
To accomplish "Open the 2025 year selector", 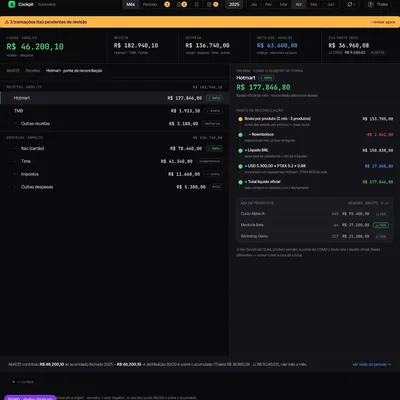I will (x=234, y=4).
